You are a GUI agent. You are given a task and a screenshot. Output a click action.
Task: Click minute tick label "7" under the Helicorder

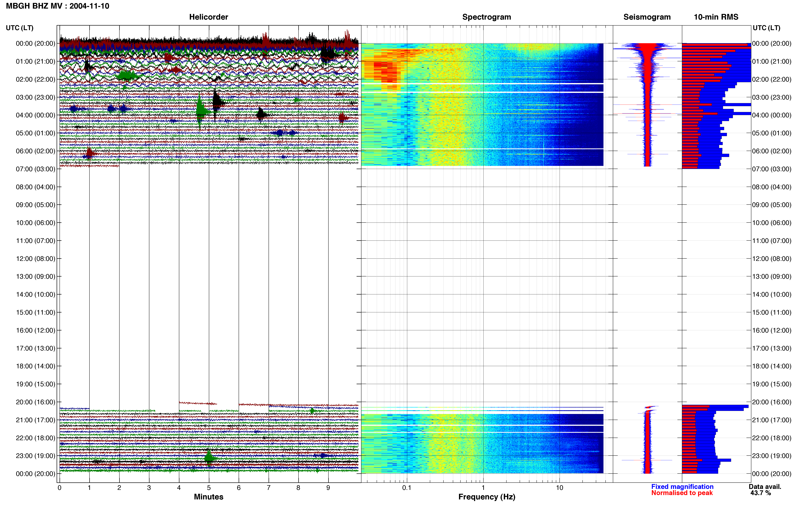(269, 488)
